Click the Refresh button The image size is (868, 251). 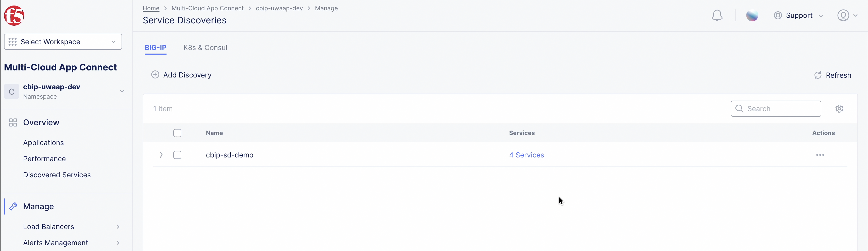[832, 75]
